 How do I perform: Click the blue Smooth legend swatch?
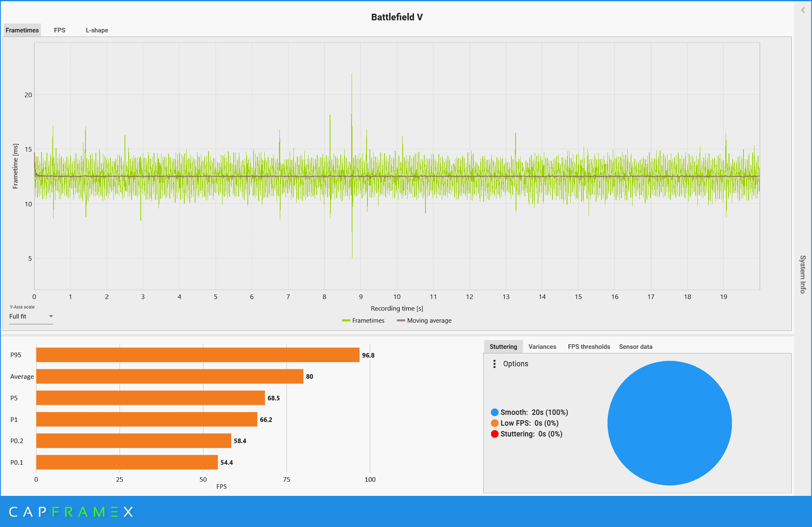pyautogui.click(x=494, y=412)
